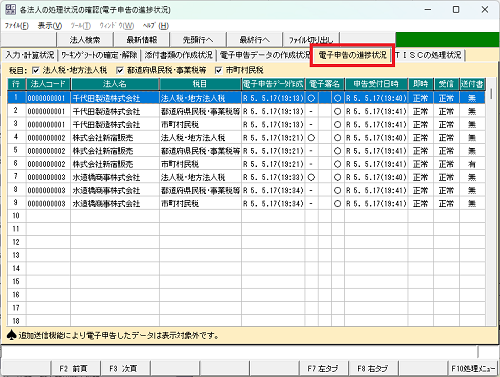Screen dimensions: 500x377
Task: Click 申告受付日時 value in row 7
Action: [376, 177]
